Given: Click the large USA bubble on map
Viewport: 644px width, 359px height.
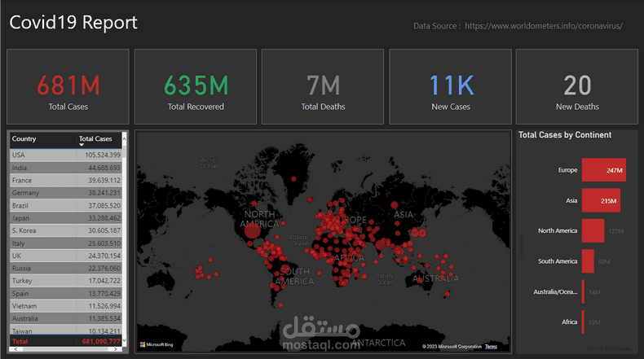Looking at the screenshot, I should click(x=252, y=230).
